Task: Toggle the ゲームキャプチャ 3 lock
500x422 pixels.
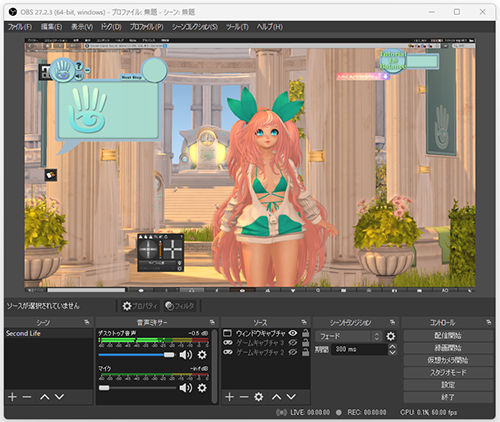Action: [x=305, y=343]
